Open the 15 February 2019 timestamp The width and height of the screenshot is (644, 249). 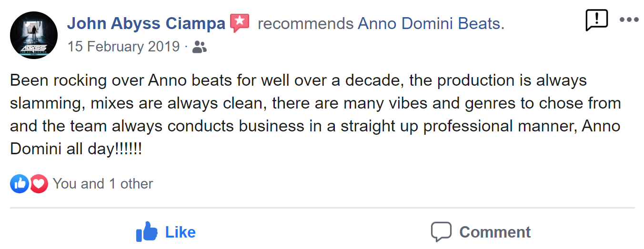click(x=123, y=47)
